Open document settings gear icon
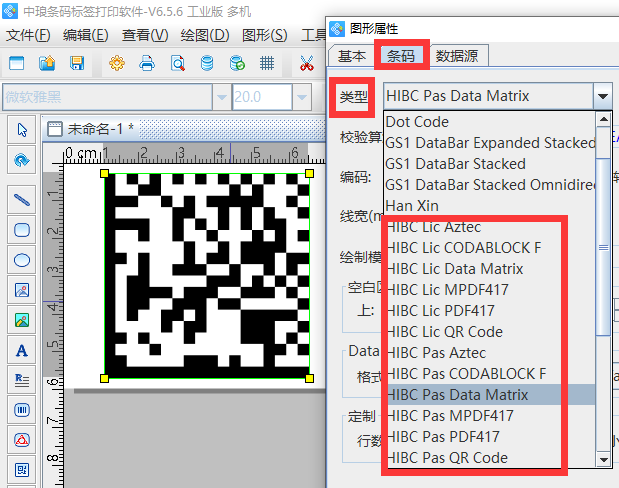 [117, 63]
